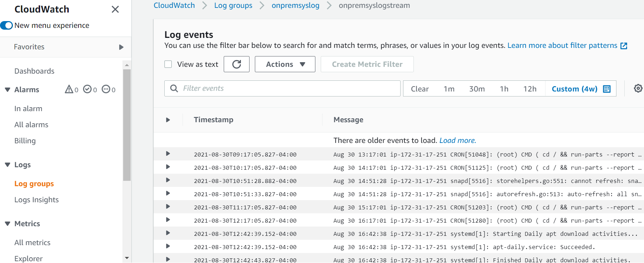Viewport: 644px width, 263px height.
Task: Expand the 10:51:28.882 log event row
Action: coord(168,180)
